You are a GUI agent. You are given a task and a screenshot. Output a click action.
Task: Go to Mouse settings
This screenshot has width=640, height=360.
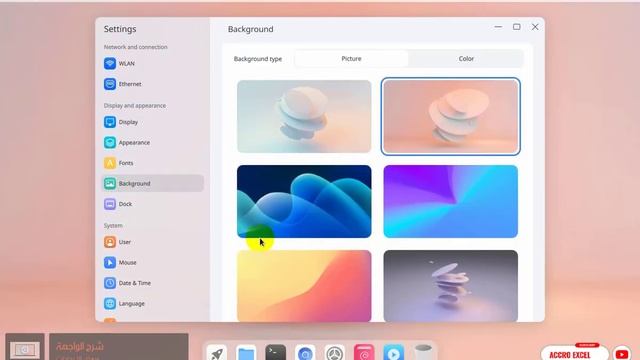coord(152,262)
